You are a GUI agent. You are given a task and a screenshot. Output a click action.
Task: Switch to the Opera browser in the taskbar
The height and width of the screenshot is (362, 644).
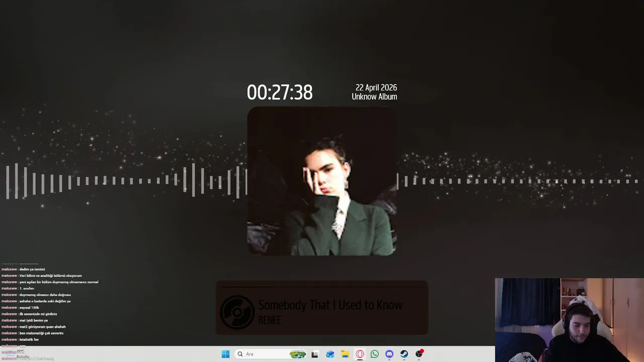[x=360, y=354]
